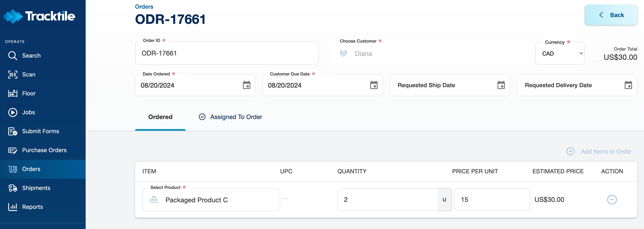644x229 pixels.
Task: Navigate to Shipments
Action: [x=36, y=188]
